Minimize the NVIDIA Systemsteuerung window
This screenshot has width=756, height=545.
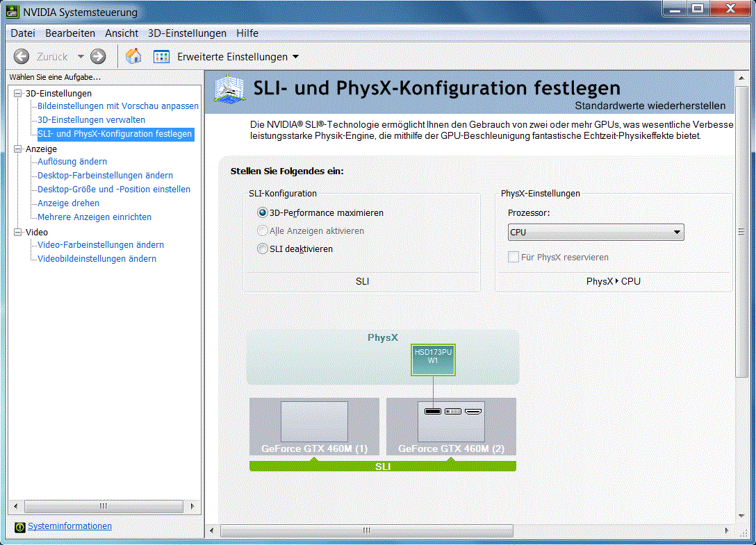coord(675,8)
